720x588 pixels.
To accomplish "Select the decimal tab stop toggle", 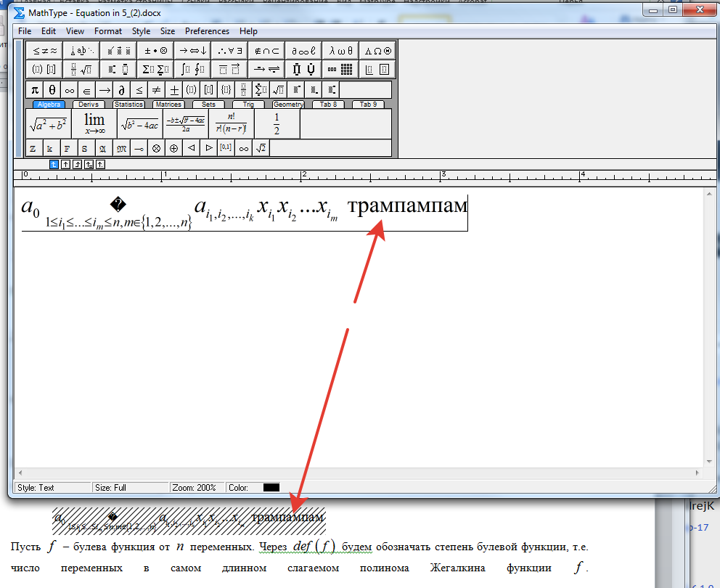I will [x=101, y=165].
